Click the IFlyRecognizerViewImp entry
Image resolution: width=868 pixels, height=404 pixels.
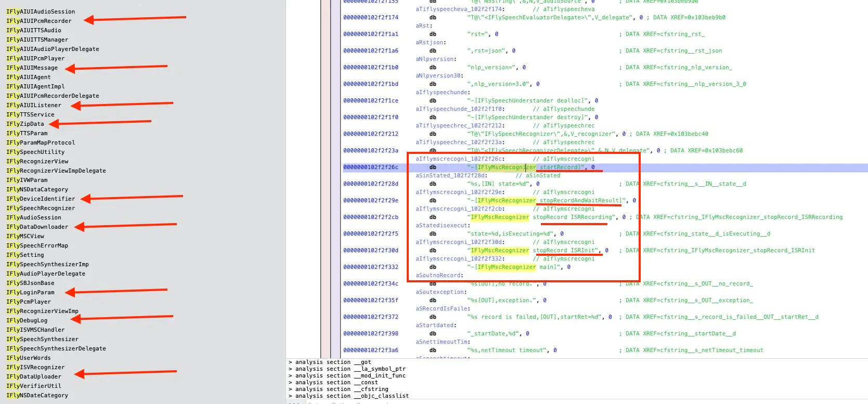click(42, 311)
